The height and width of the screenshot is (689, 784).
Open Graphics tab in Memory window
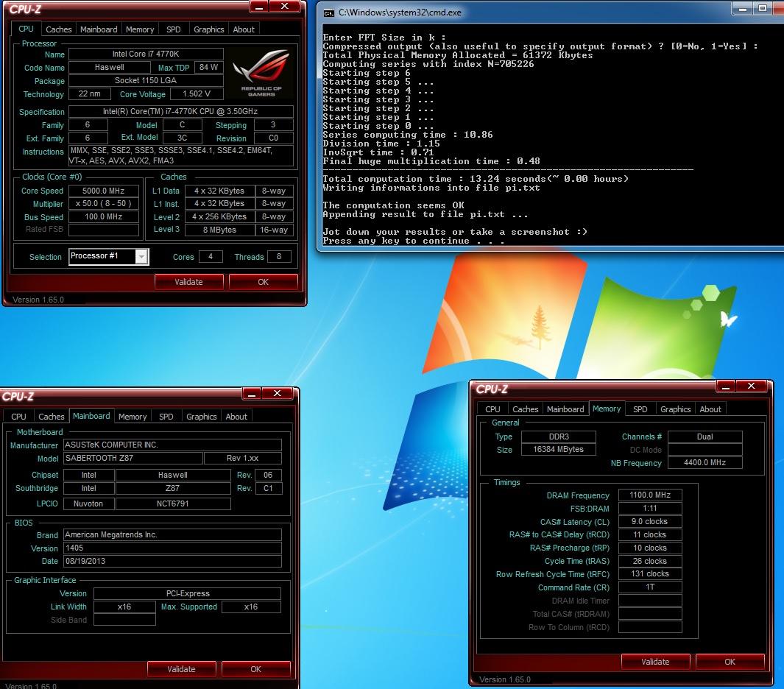[x=676, y=409]
